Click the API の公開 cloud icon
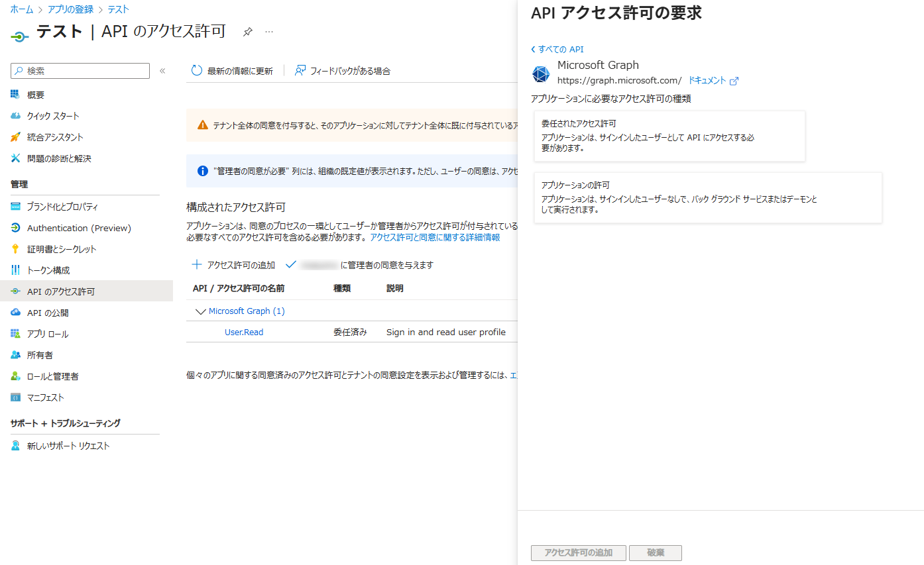Image resolution: width=924 pixels, height=565 pixels. pyautogui.click(x=16, y=313)
